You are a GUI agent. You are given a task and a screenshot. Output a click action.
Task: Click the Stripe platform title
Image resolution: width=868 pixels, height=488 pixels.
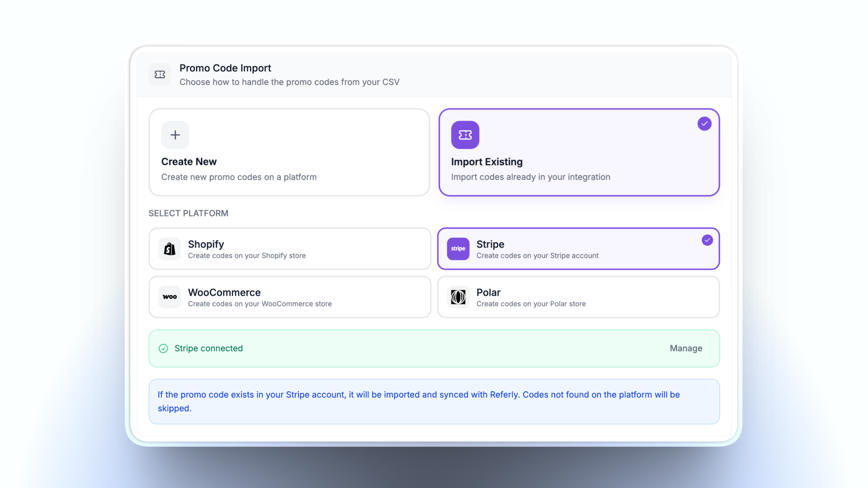point(491,244)
